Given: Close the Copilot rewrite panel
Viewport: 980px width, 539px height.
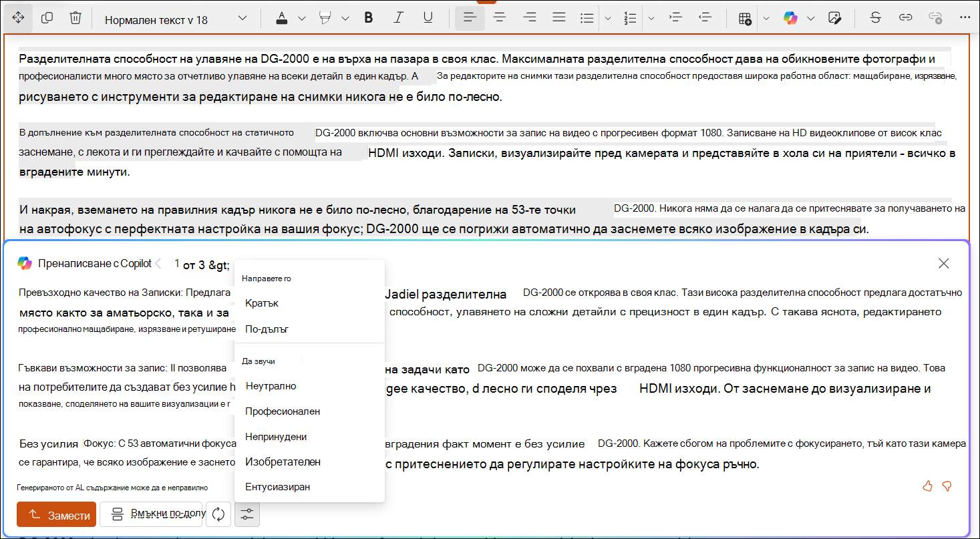Looking at the screenshot, I should point(944,263).
